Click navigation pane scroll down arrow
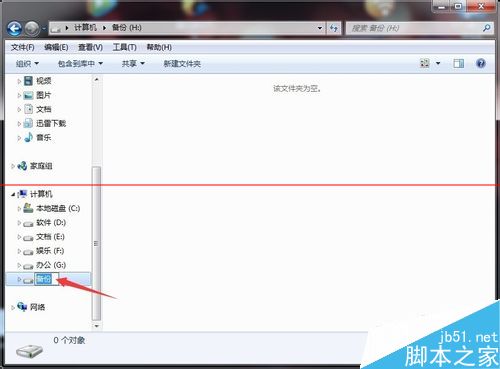This screenshot has width=500, height=369. click(x=96, y=326)
